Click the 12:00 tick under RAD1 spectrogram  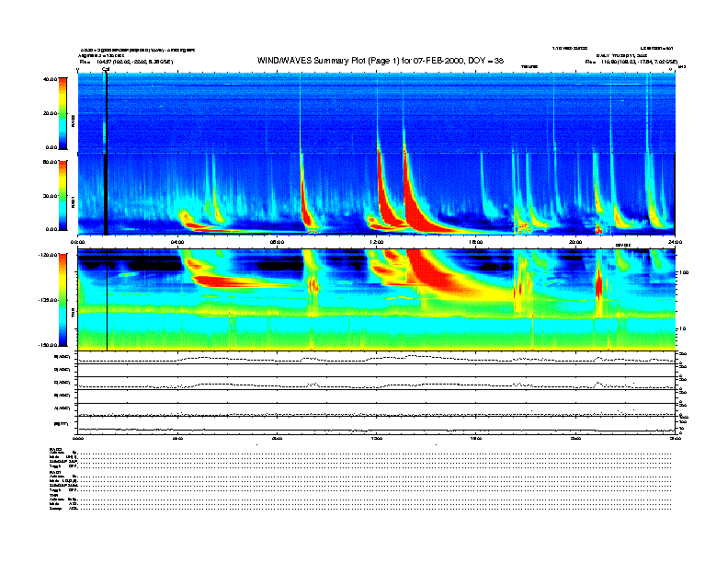pos(377,242)
